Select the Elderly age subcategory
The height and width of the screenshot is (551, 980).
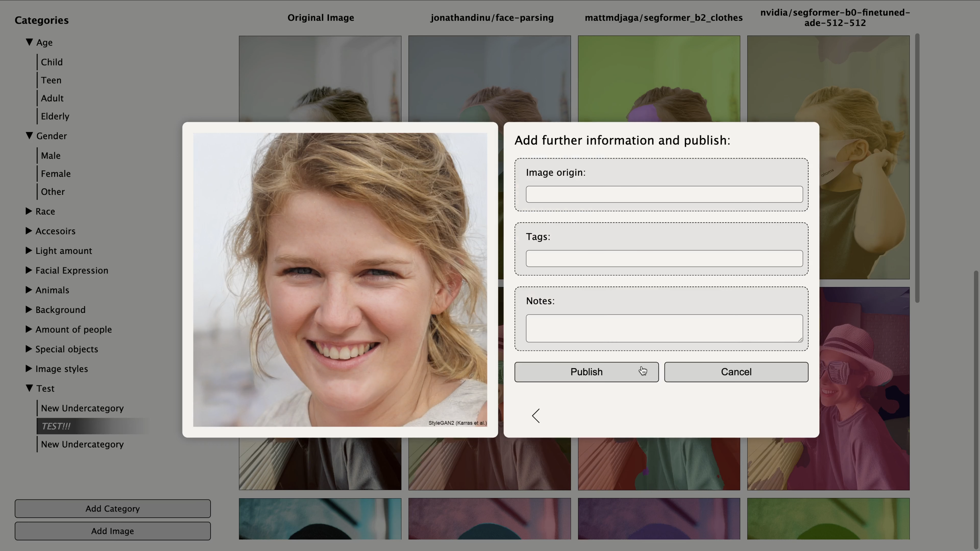coord(55,116)
